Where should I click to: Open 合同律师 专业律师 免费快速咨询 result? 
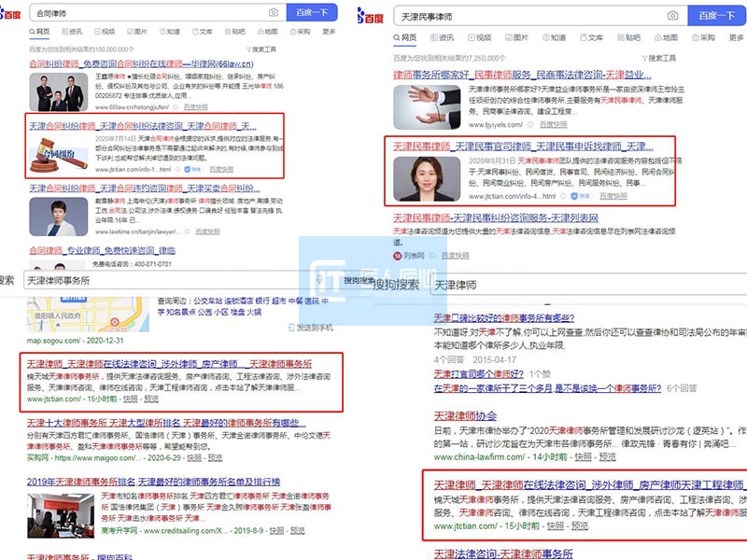point(103,250)
